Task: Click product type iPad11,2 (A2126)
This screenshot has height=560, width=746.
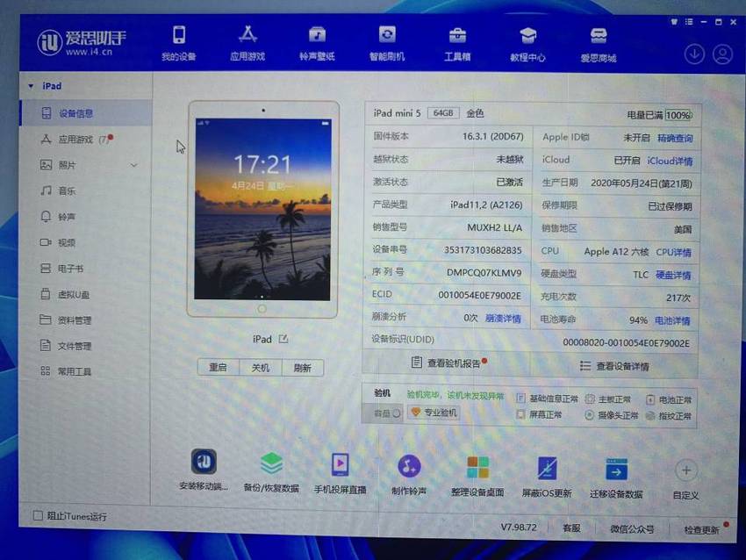Action: pos(486,205)
